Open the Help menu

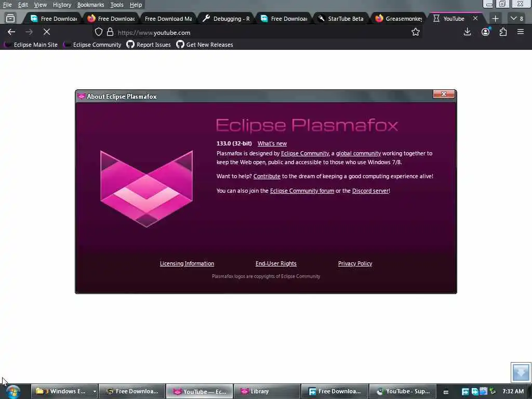pyautogui.click(x=136, y=5)
